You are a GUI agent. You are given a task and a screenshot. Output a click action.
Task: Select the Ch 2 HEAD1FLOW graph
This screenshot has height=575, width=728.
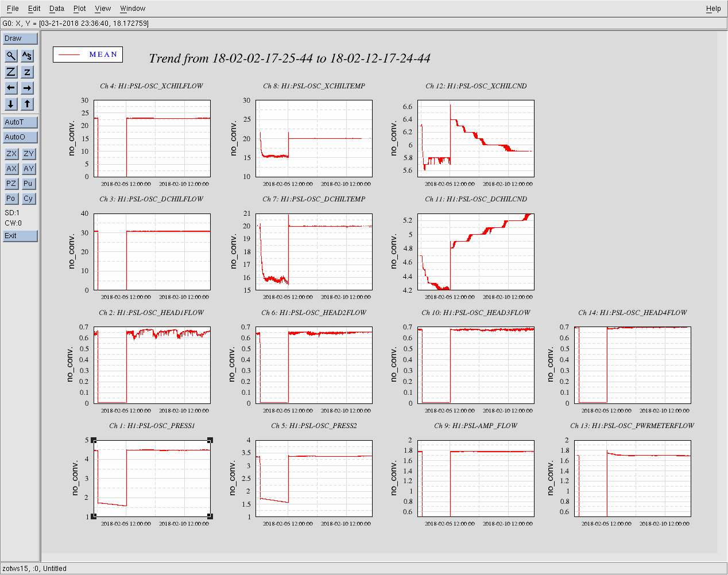click(152, 365)
